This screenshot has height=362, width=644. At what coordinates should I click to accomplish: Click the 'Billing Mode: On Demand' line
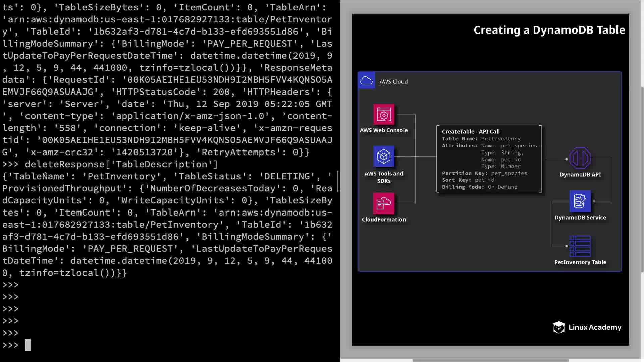click(479, 187)
